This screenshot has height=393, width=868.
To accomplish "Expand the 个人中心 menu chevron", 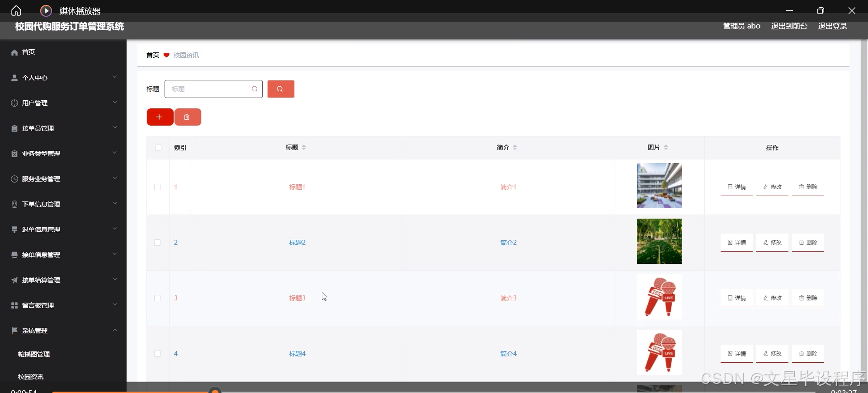I will click(x=115, y=77).
